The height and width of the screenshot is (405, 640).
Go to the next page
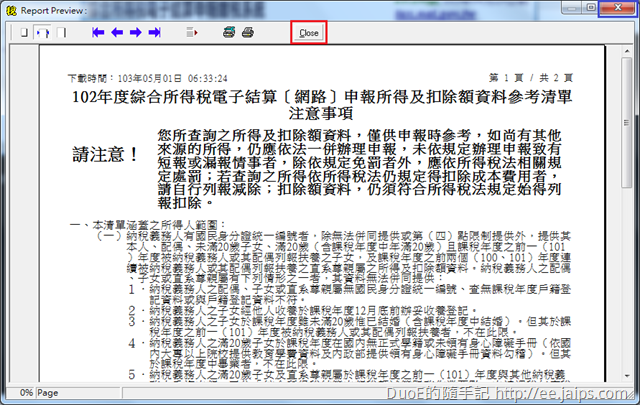pos(136,32)
